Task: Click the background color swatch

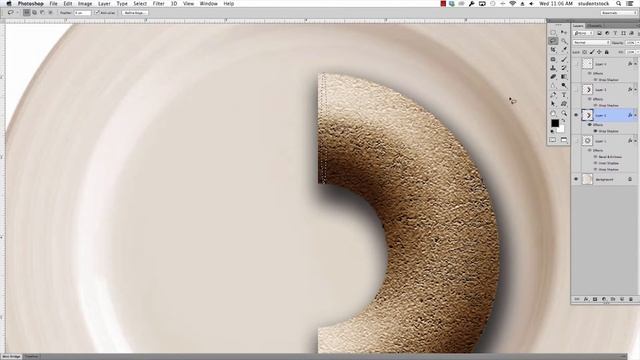Action: pos(561,129)
